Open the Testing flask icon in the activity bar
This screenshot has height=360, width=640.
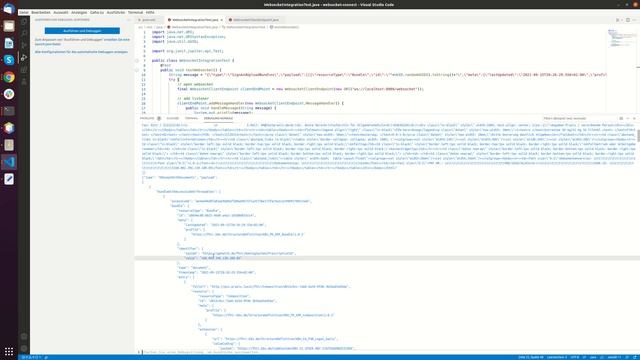tap(24, 82)
